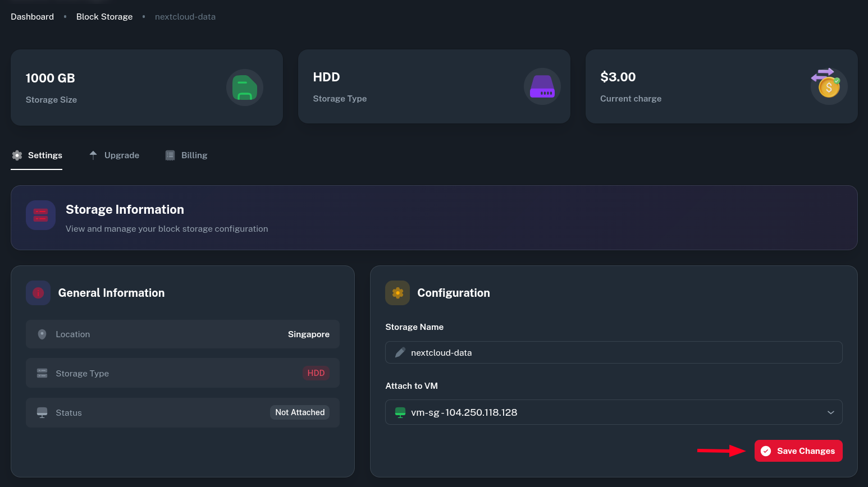Image resolution: width=868 pixels, height=487 pixels.
Task: Navigate to Block Storage breadcrumb link
Action: pyautogui.click(x=104, y=17)
